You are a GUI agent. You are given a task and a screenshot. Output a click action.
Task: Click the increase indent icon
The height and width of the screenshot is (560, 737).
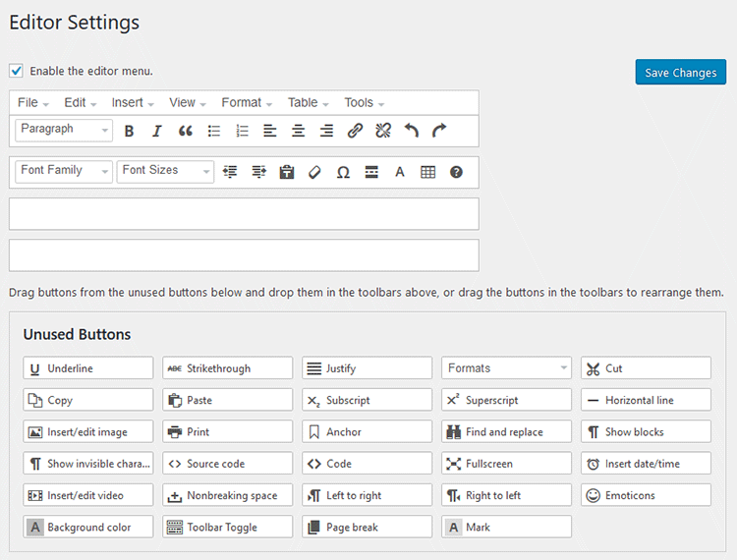[x=258, y=172]
